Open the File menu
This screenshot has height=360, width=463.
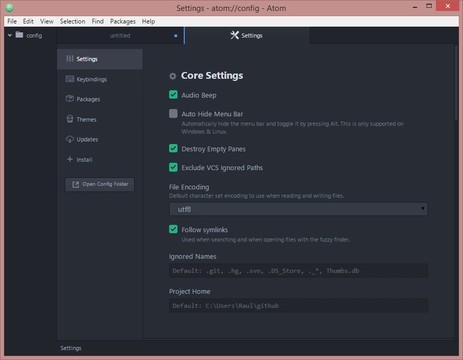12,21
